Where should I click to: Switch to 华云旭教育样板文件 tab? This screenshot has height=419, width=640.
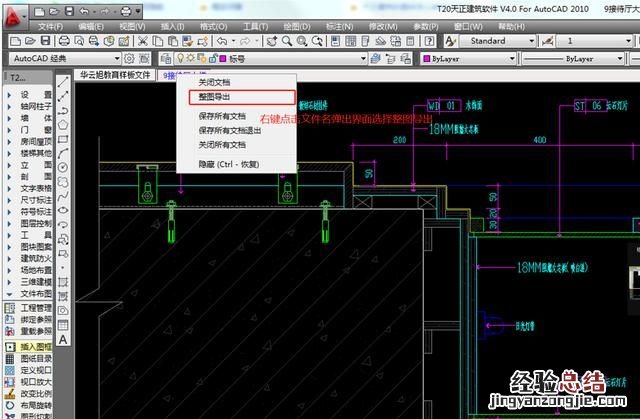pyautogui.click(x=113, y=75)
